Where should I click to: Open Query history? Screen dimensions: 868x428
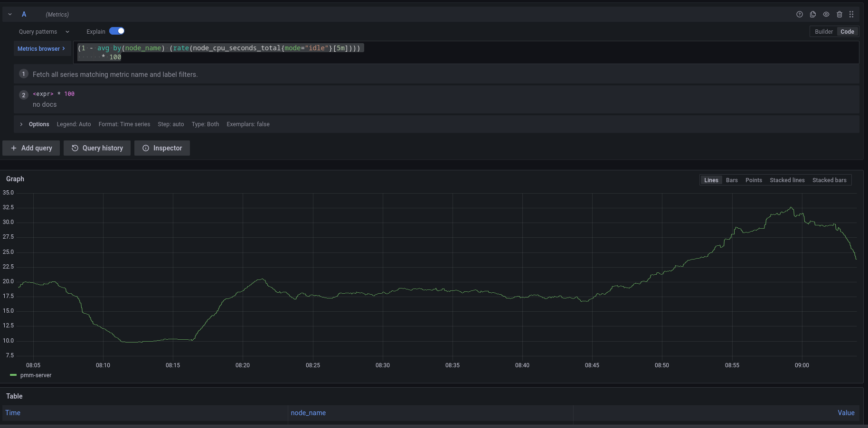(x=97, y=148)
